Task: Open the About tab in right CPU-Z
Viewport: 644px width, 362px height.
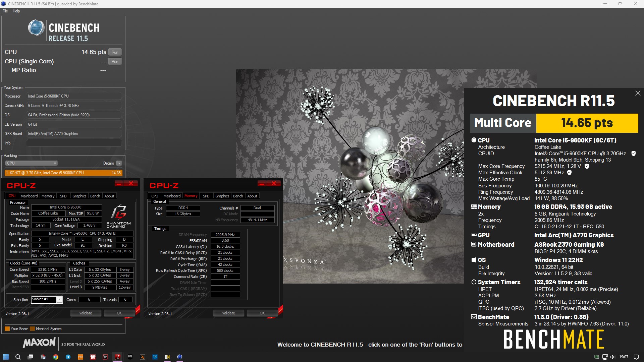Action: [252, 196]
